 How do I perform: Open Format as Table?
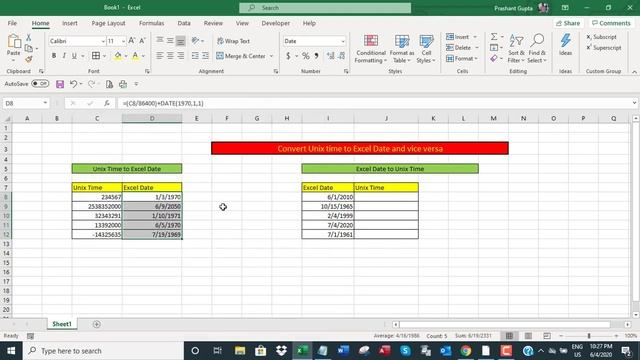[402, 49]
